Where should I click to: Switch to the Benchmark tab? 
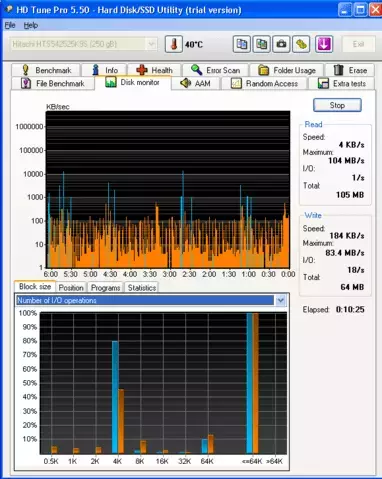pos(46,70)
